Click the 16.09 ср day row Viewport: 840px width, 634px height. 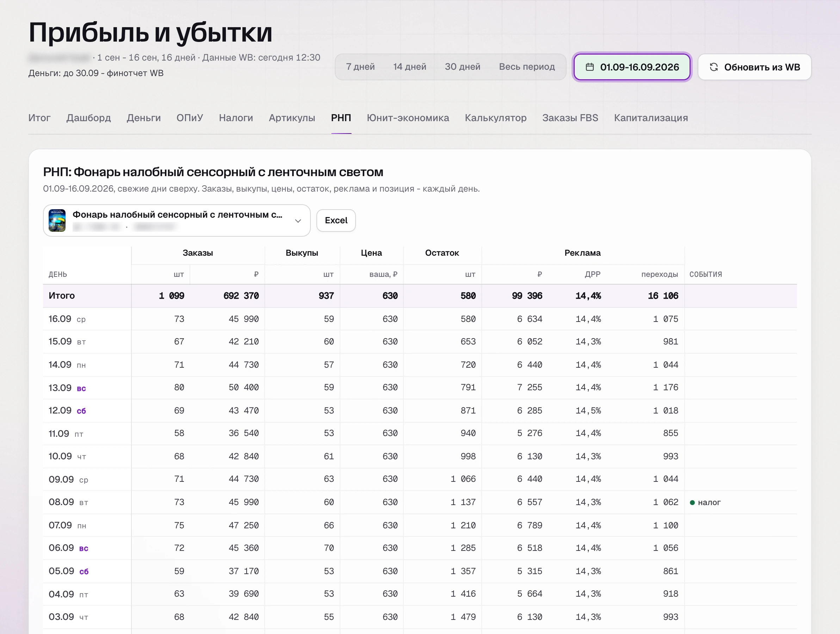420,319
